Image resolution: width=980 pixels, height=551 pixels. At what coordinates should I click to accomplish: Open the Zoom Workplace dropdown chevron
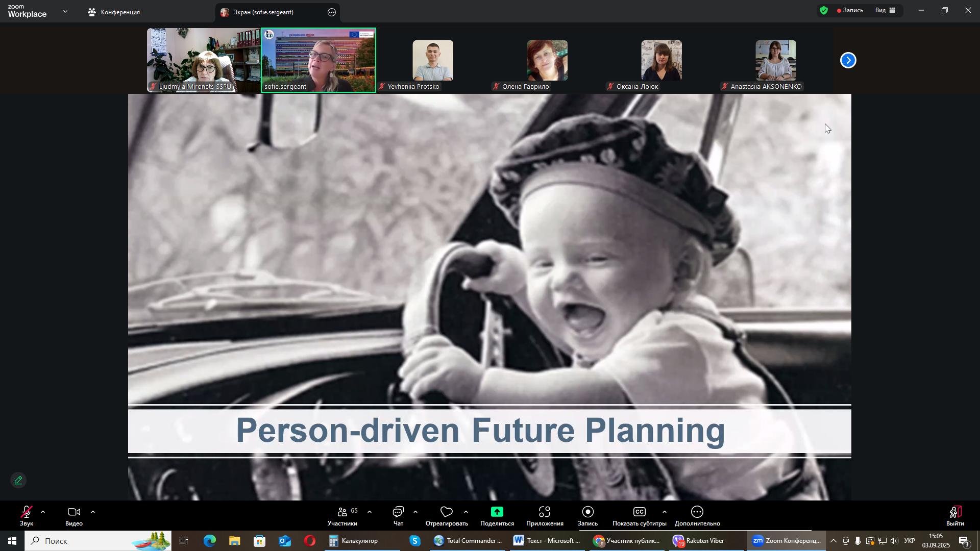pyautogui.click(x=65, y=11)
